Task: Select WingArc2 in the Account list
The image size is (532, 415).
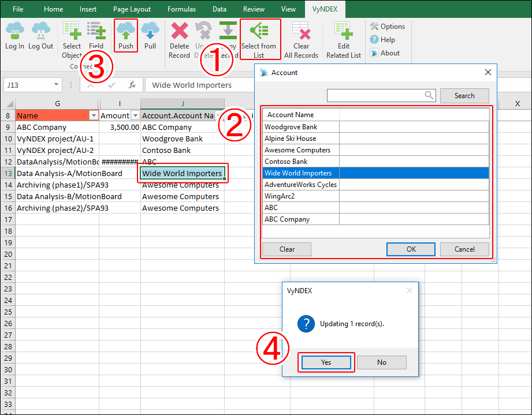Action: [376, 196]
